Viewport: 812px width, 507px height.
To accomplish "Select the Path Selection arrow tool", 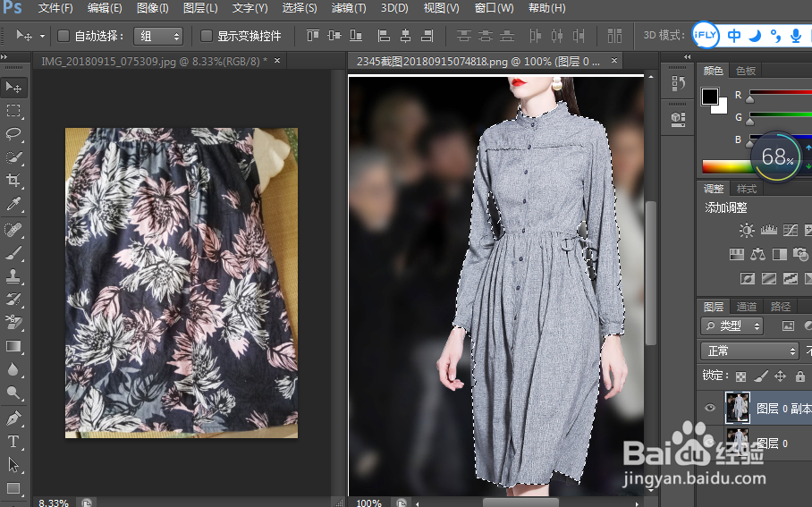I will [13, 465].
